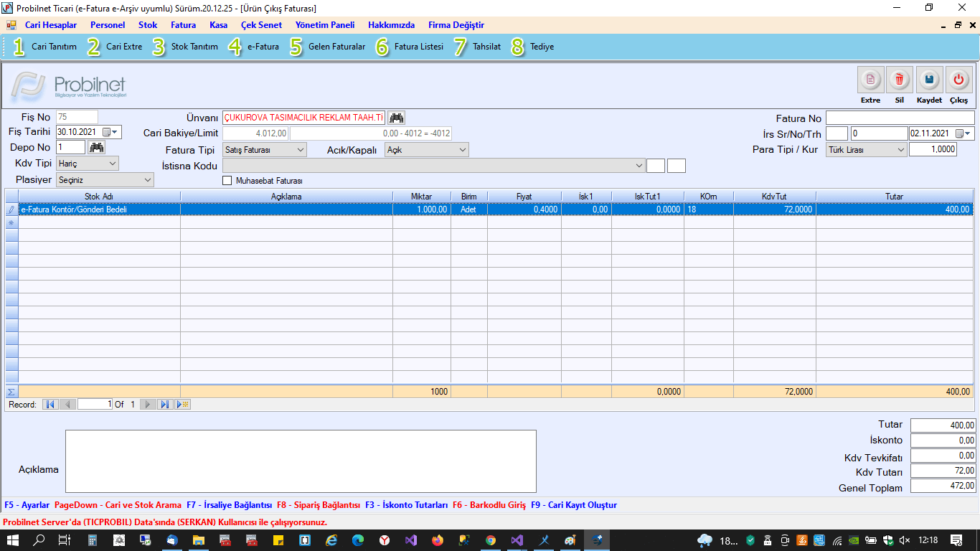
Task: Click binoculars icon beside Depo No
Action: (x=97, y=148)
